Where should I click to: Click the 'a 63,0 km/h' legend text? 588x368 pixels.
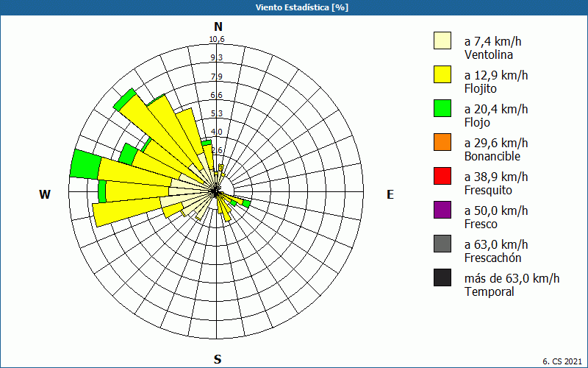496,244
